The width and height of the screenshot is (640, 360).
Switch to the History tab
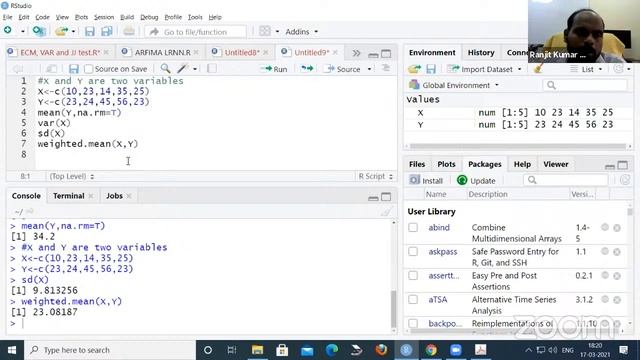pyautogui.click(x=481, y=53)
